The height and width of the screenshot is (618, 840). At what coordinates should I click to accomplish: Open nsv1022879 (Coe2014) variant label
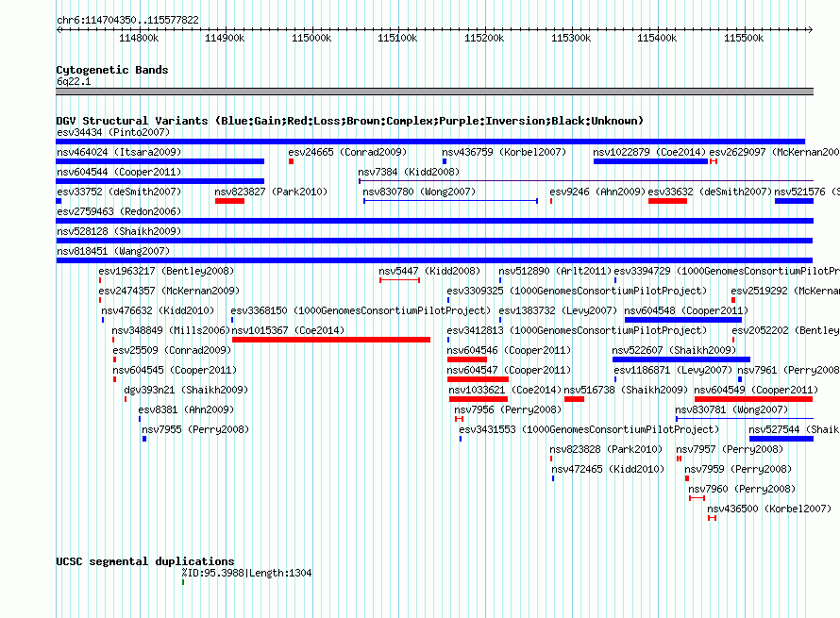pos(649,152)
